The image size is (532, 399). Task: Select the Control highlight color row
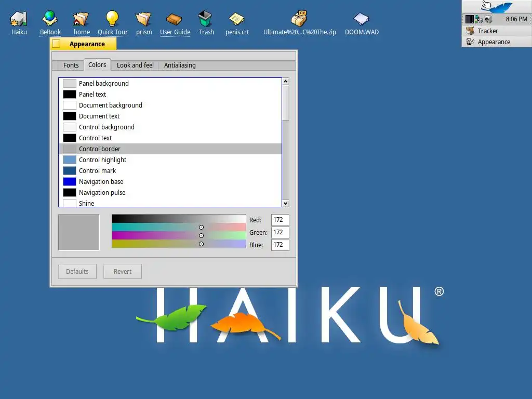(x=170, y=159)
